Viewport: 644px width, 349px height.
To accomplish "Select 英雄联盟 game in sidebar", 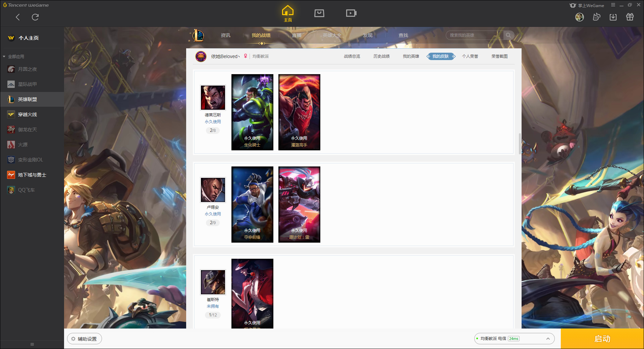I will point(32,99).
